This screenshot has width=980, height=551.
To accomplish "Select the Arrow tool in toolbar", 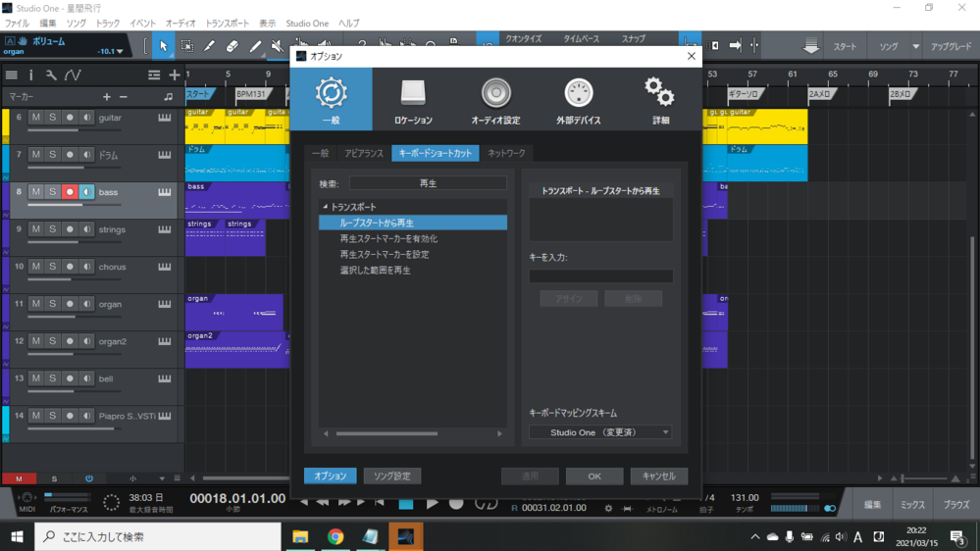I will pyautogui.click(x=163, y=46).
